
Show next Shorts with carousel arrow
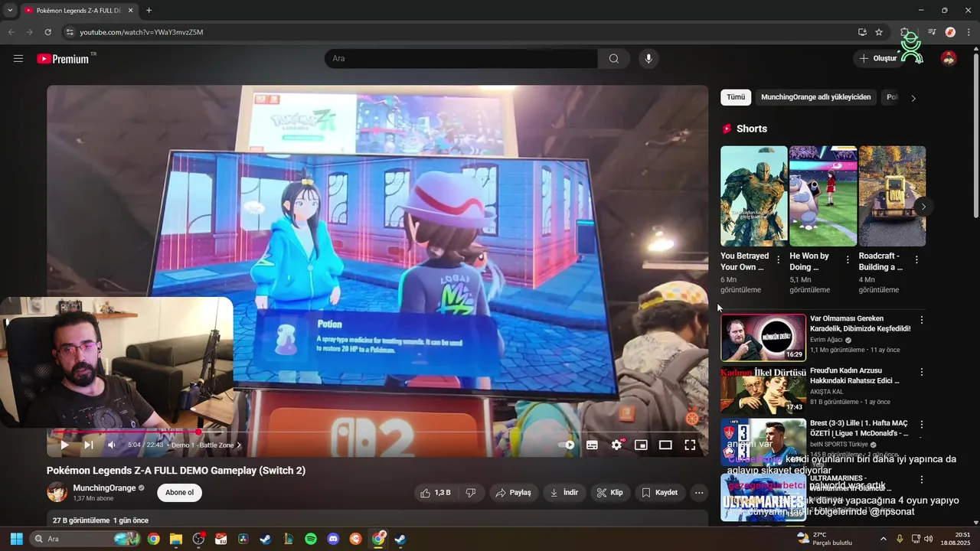(923, 207)
